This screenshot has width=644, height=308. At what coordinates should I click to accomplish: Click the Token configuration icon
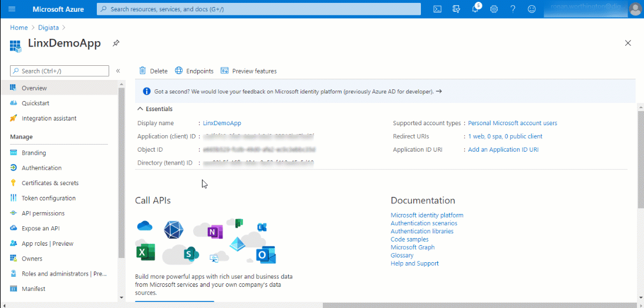(13, 198)
